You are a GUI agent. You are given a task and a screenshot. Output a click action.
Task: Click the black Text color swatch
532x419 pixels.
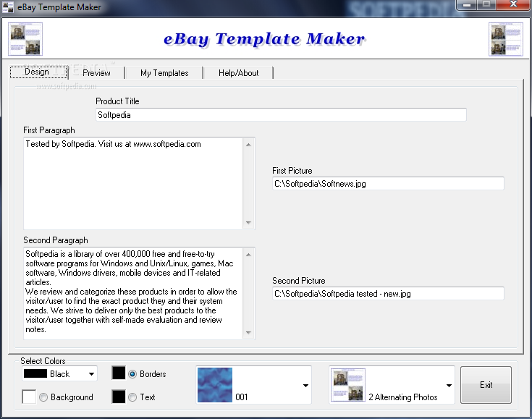[x=119, y=397]
